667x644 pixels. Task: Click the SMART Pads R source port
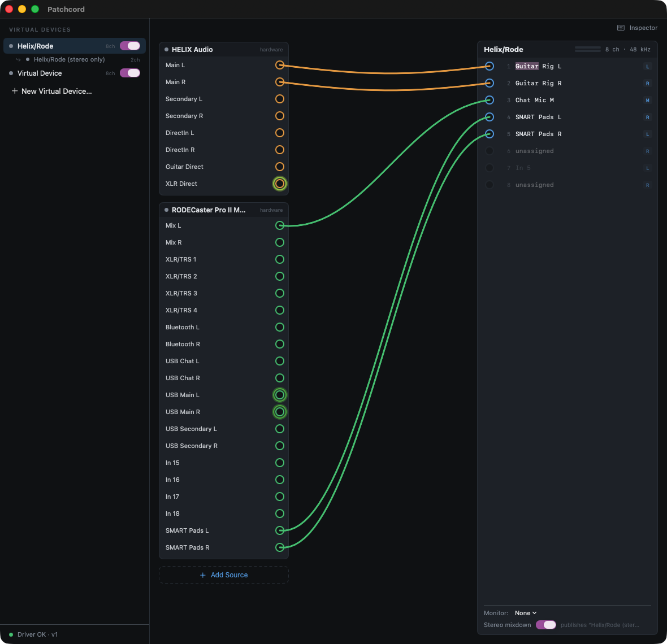pyautogui.click(x=279, y=547)
